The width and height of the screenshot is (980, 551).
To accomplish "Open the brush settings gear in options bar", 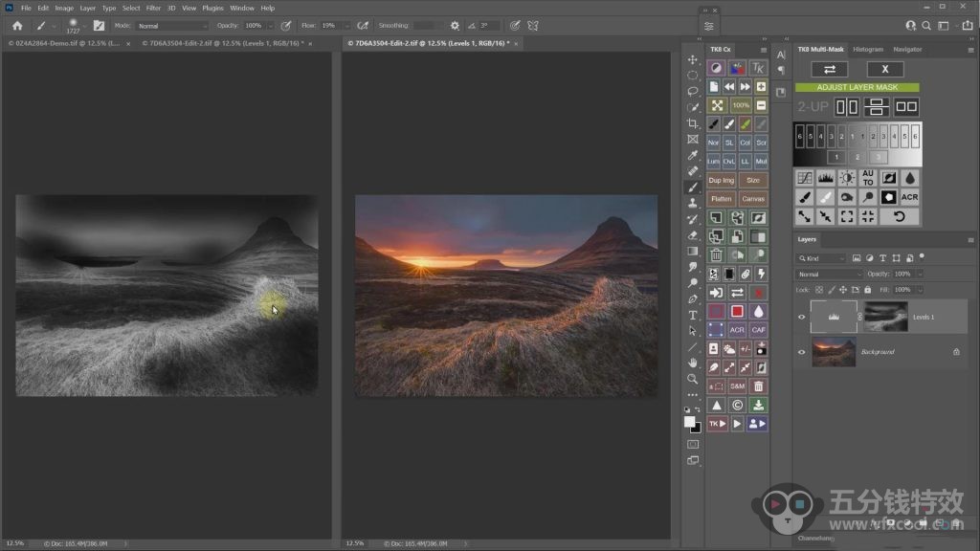I will click(455, 26).
